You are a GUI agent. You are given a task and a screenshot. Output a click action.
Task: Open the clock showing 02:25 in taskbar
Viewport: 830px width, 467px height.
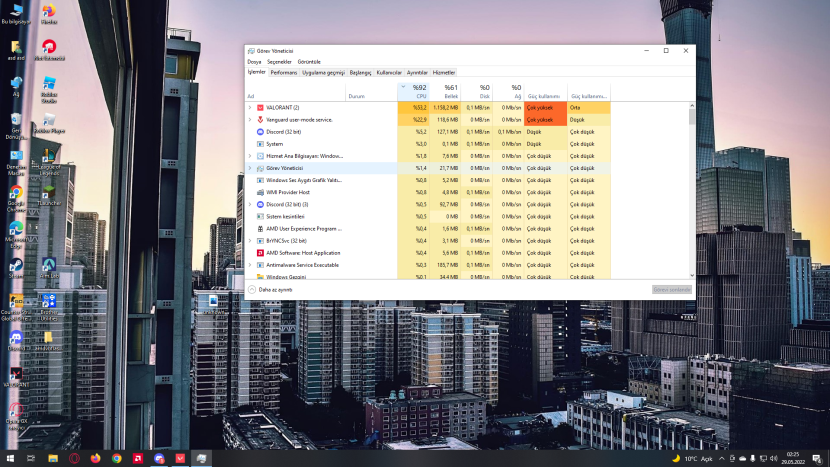(792, 458)
